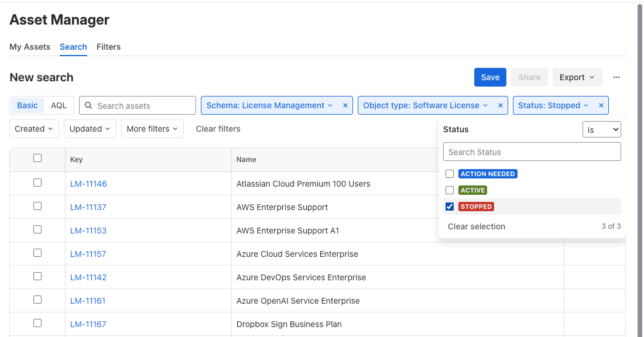Remove the Object type: Software License filter

(x=500, y=105)
